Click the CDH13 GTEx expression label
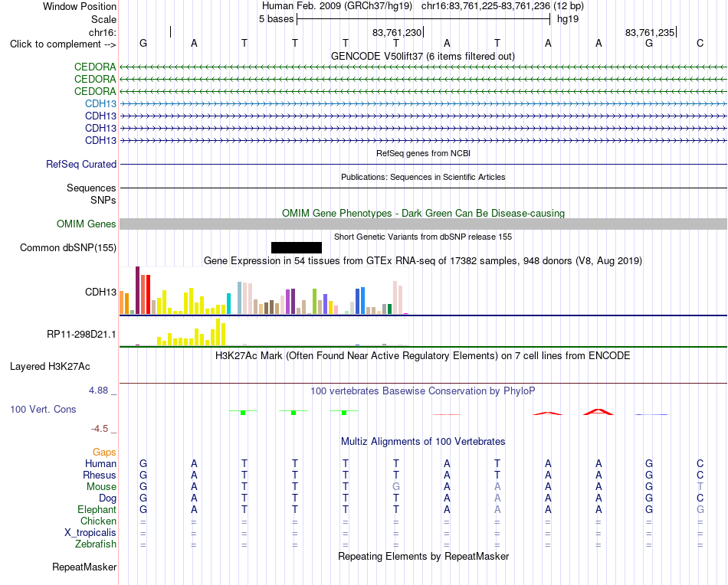This screenshot has width=728, height=585. point(100,292)
